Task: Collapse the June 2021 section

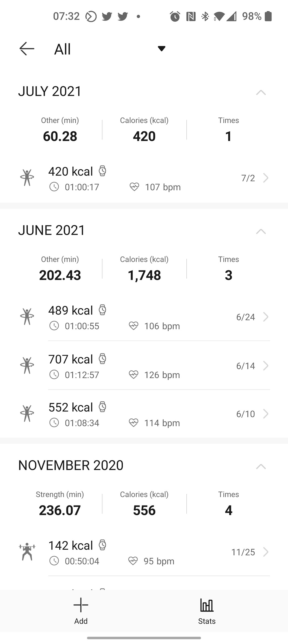Action: 261,232
